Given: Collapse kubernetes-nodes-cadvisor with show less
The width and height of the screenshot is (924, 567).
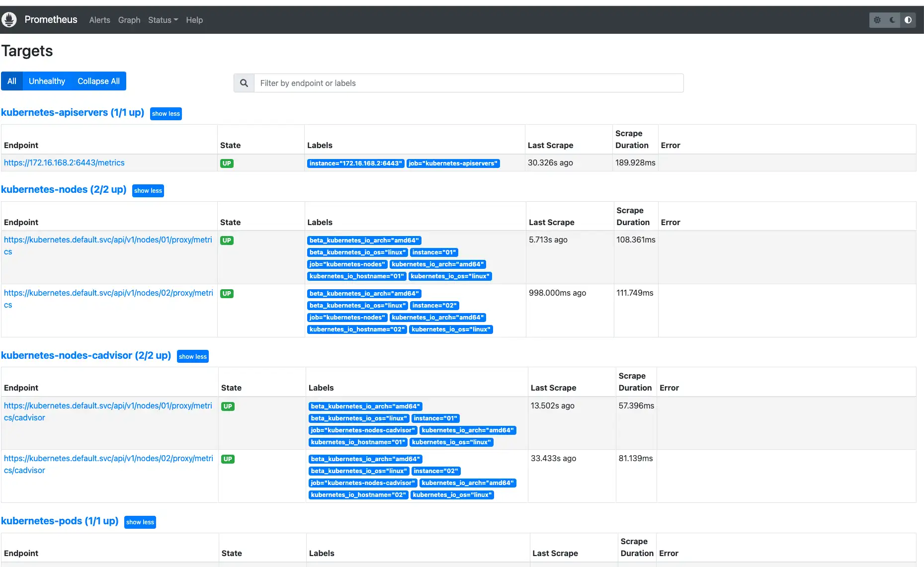Looking at the screenshot, I should pos(193,357).
